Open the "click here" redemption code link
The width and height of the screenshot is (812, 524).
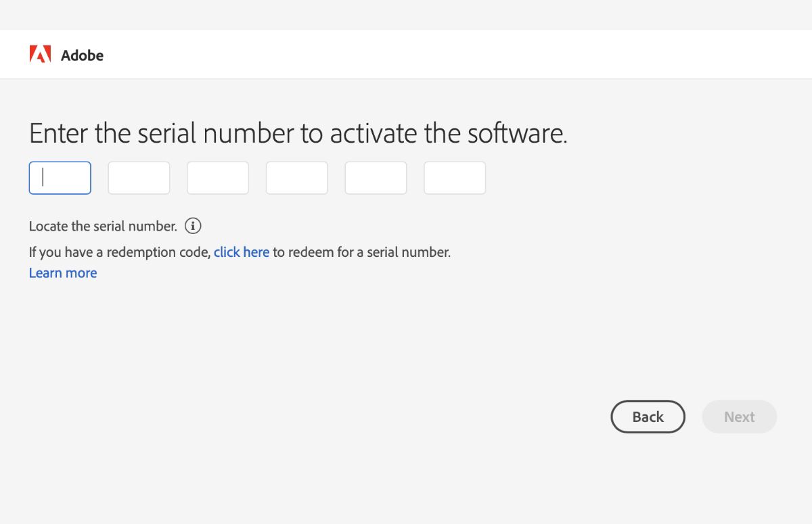point(242,252)
